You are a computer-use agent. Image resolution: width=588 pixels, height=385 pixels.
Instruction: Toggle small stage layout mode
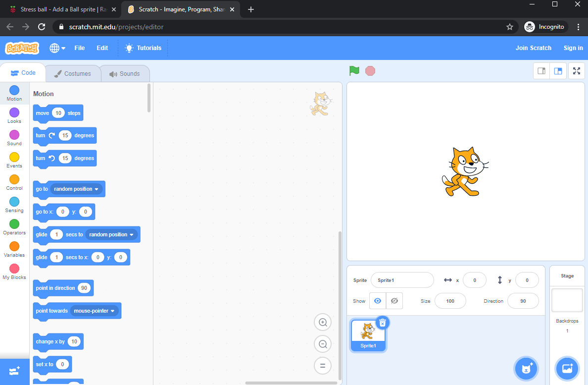point(541,71)
